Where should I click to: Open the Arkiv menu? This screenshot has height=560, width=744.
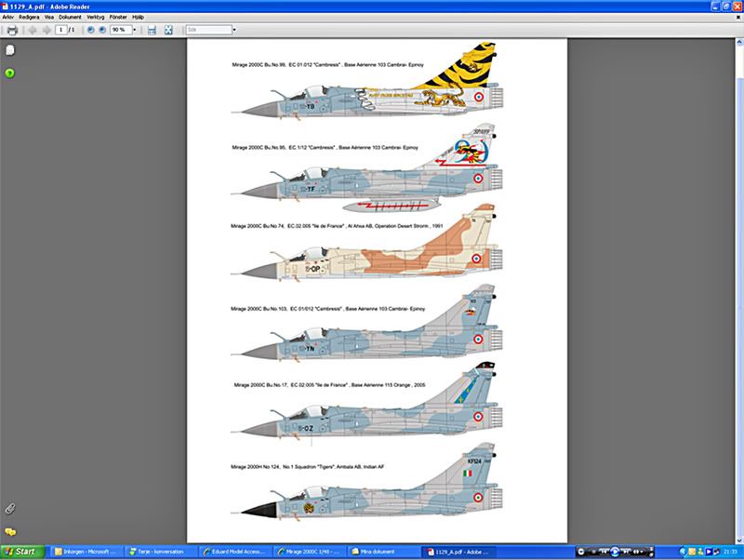[x=8, y=17]
